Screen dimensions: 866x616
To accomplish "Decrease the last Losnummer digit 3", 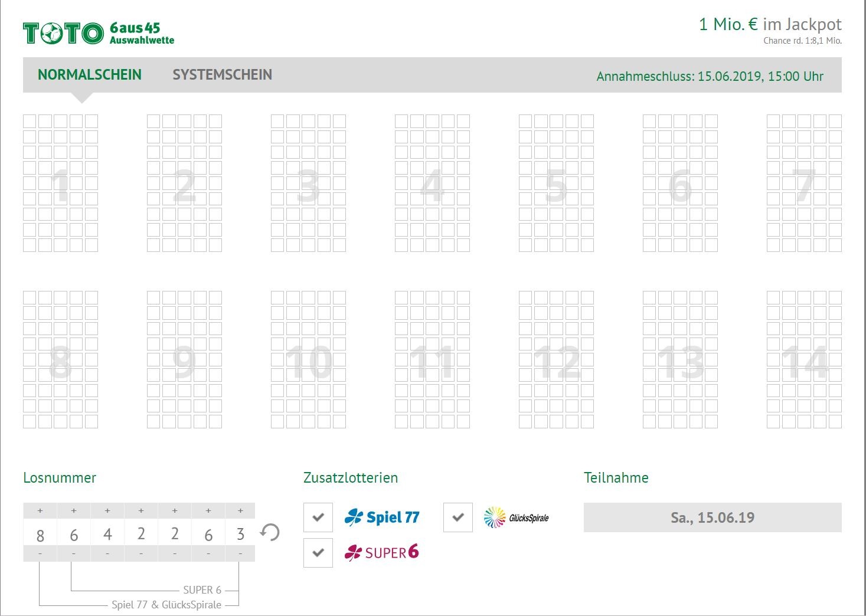I will point(240,553).
